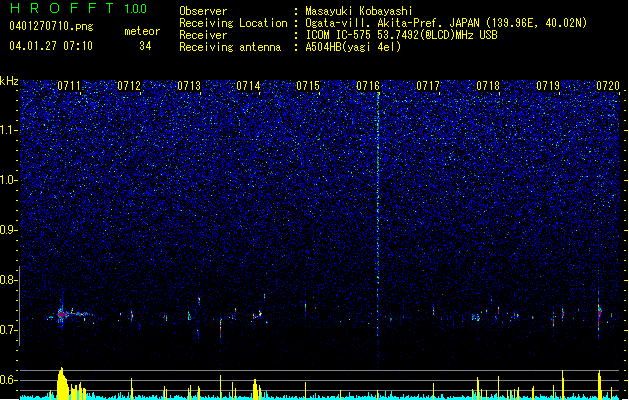
Task: Click the version number 1.0.0
Action: pyautogui.click(x=136, y=9)
